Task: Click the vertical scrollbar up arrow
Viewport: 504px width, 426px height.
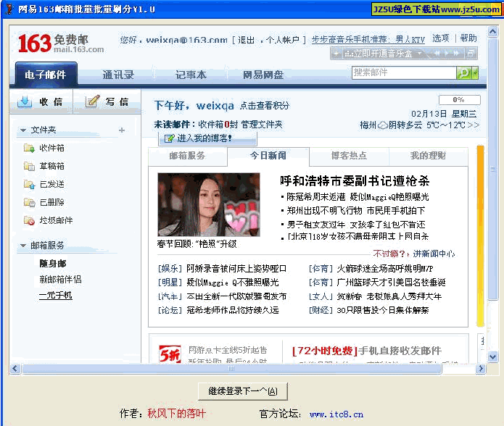Action: coord(492,32)
